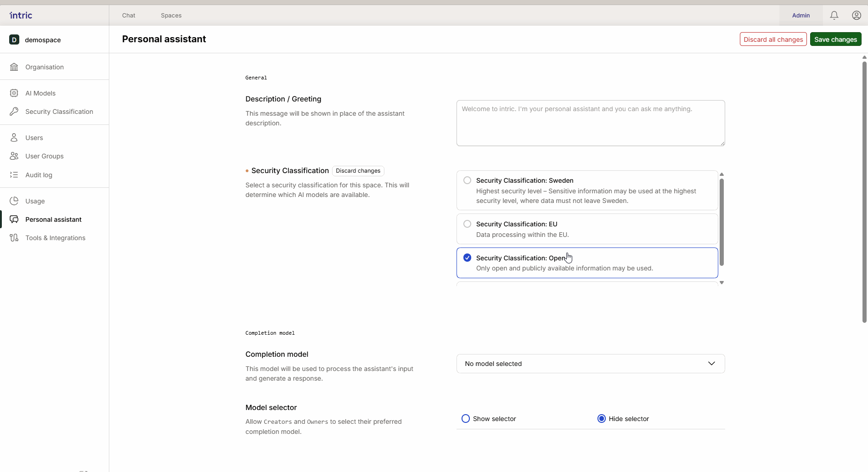Click the Tools & Integrations icon

14,238
